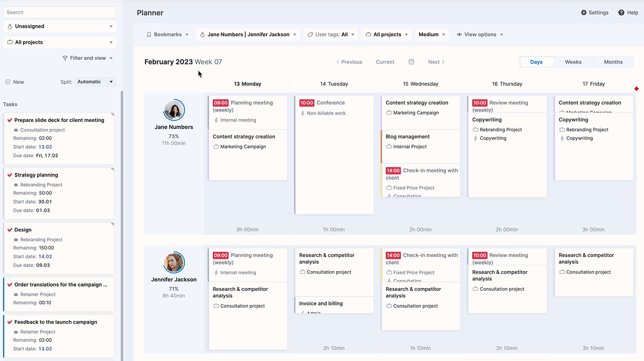Open the toolbar All projects filter dropdown
This screenshot has height=361, width=644.
coord(387,34)
